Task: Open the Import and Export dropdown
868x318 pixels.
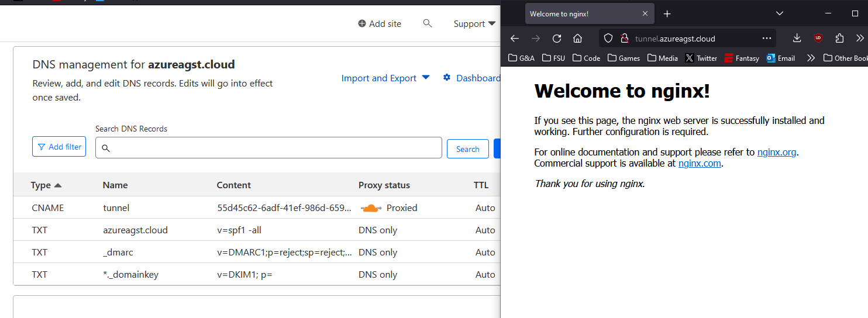Action: (385, 78)
